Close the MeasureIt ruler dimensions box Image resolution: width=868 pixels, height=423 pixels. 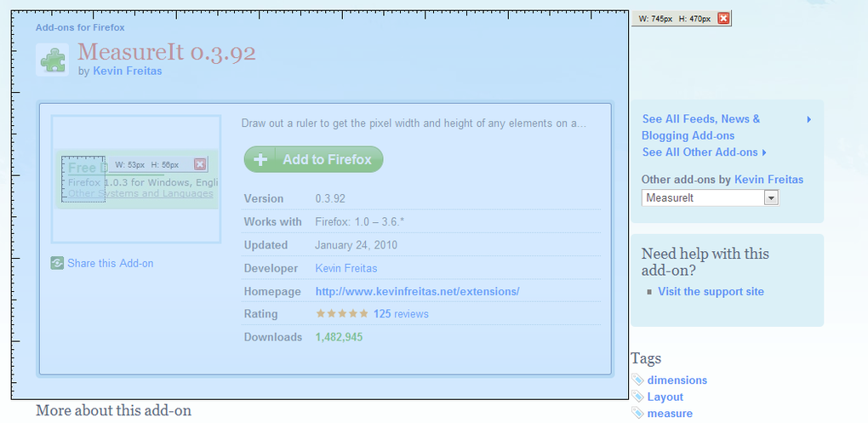point(723,19)
